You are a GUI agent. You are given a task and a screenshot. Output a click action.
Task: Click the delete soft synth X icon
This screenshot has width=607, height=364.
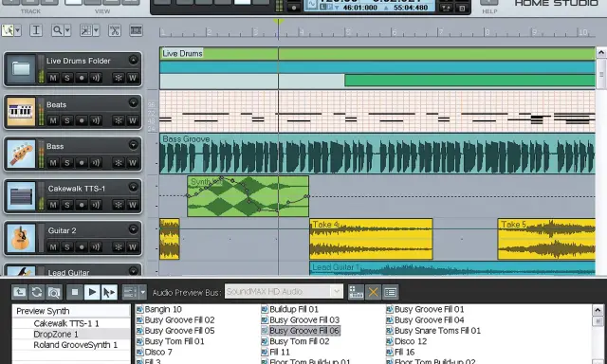pyautogui.click(x=373, y=292)
